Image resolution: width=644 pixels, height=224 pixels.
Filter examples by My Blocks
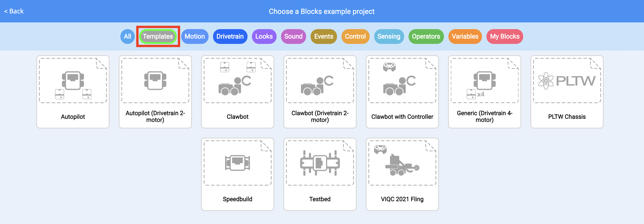coord(505,36)
